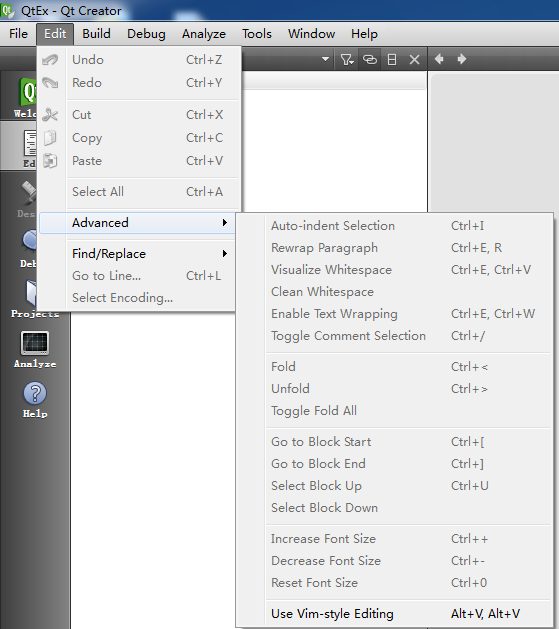Open the Analyze menu

pos(204,34)
